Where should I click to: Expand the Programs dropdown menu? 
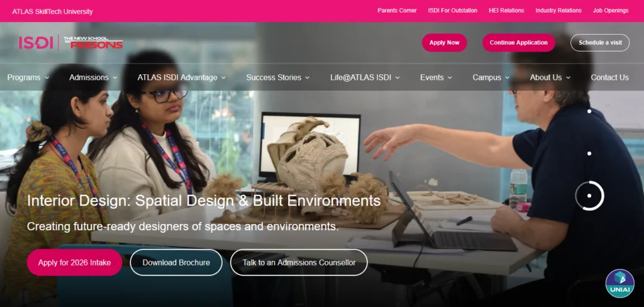click(x=28, y=77)
